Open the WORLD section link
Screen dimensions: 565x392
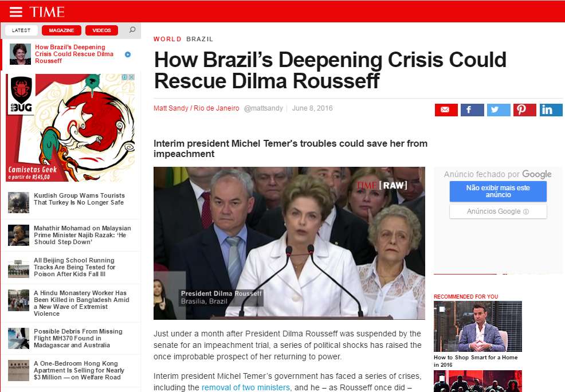[167, 39]
